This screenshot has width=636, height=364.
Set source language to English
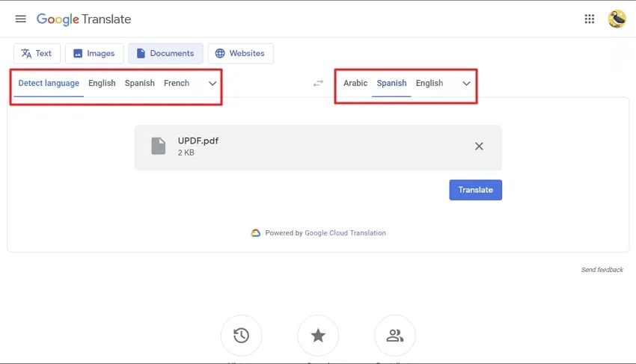[102, 83]
